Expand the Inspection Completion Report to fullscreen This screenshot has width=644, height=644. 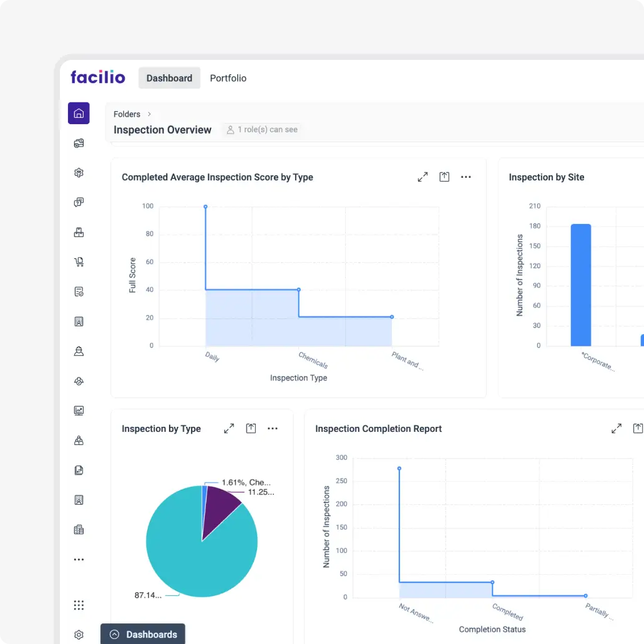[x=617, y=429]
